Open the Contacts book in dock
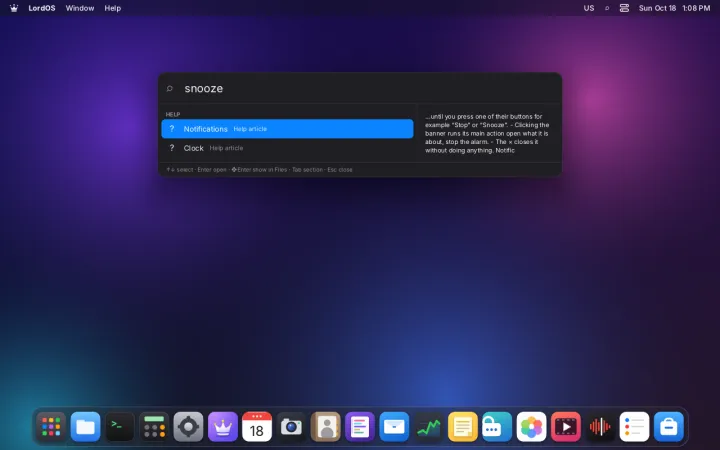The height and width of the screenshot is (450, 720). (x=326, y=427)
